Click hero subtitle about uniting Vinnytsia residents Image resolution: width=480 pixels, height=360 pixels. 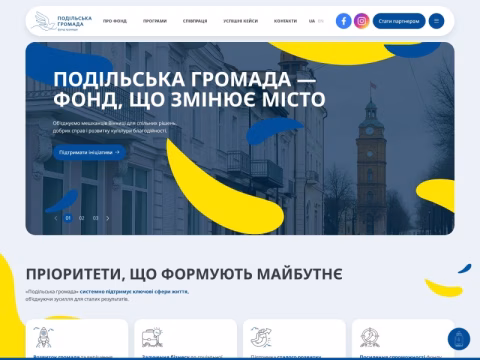pyautogui.click(x=115, y=127)
